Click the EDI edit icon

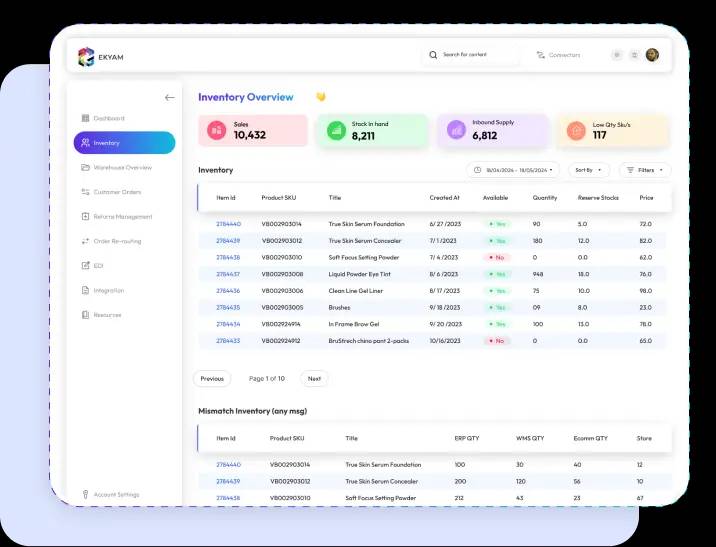pos(85,266)
